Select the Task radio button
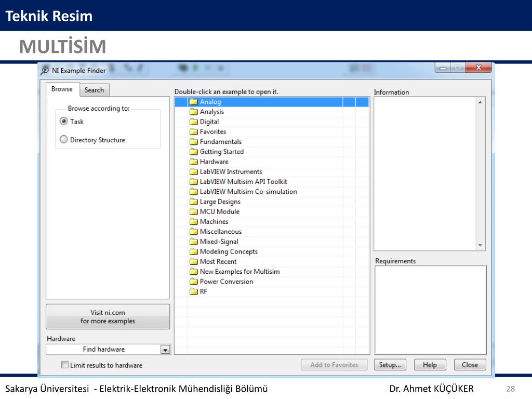Image resolution: width=532 pixels, height=399 pixels. pyautogui.click(x=64, y=121)
